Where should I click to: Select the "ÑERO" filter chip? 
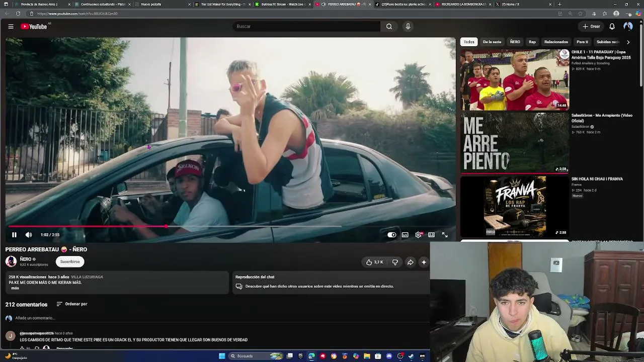pos(515,42)
